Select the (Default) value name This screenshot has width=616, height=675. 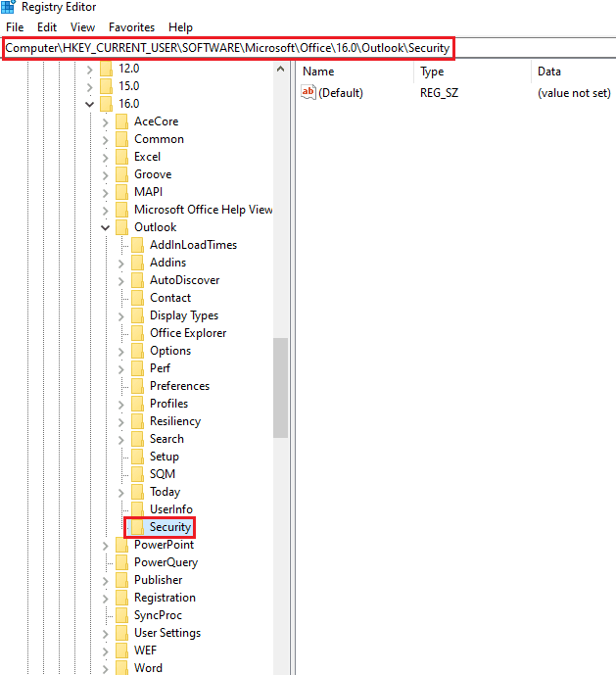tap(341, 93)
